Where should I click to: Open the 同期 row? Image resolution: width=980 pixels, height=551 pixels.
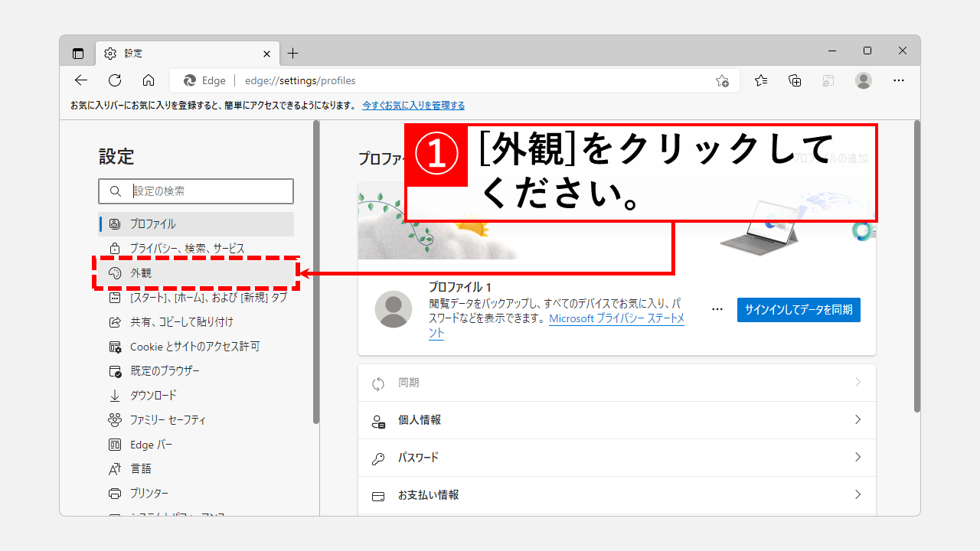[x=617, y=383]
